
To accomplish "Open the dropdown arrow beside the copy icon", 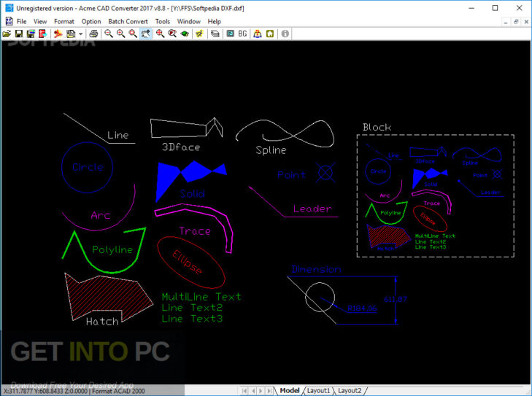I will (x=80, y=34).
